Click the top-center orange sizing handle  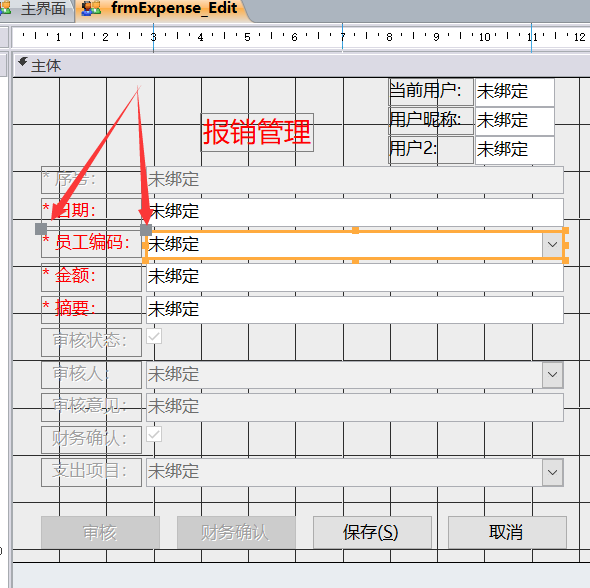click(x=355, y=230)
